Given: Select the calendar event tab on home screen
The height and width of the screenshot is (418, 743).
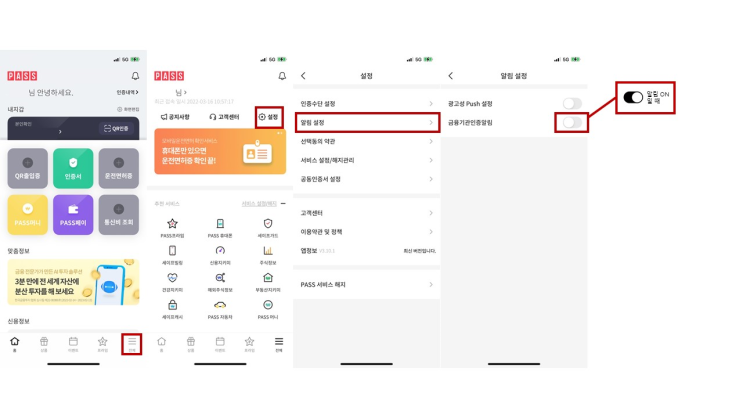Looking at the screenshot, I should tap(73, 344).
